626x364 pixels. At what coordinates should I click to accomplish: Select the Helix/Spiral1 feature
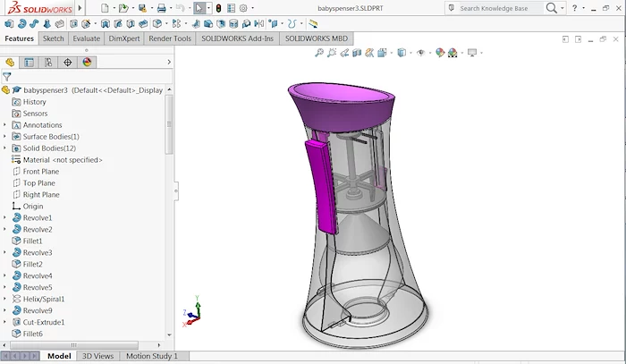pyautogui.click(x=44, y=299)
